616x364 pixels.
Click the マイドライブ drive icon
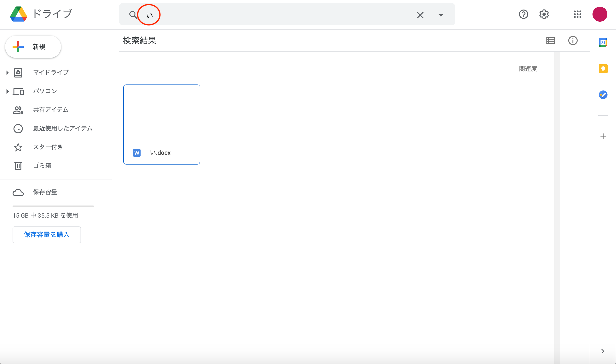(x=18, y=73)
